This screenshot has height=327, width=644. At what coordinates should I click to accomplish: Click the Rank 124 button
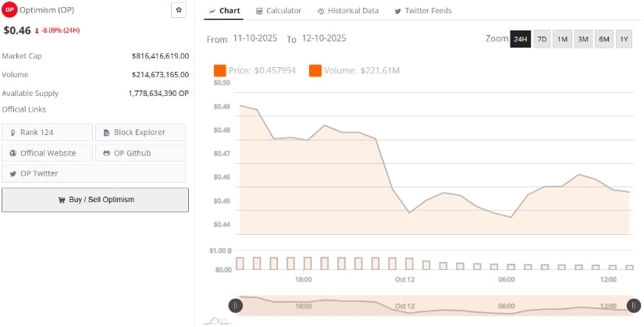point(47,133)
